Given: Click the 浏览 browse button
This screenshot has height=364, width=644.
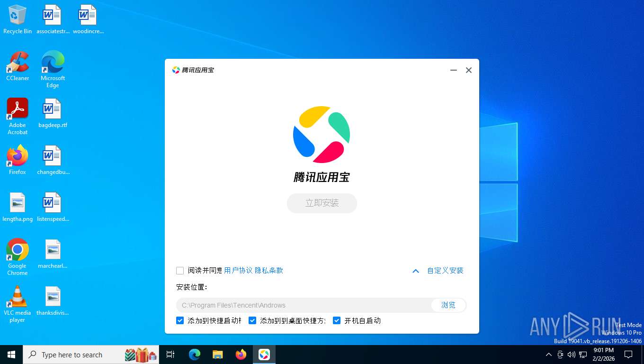Looking at the screenshot, I should click(x=448, y=305).
